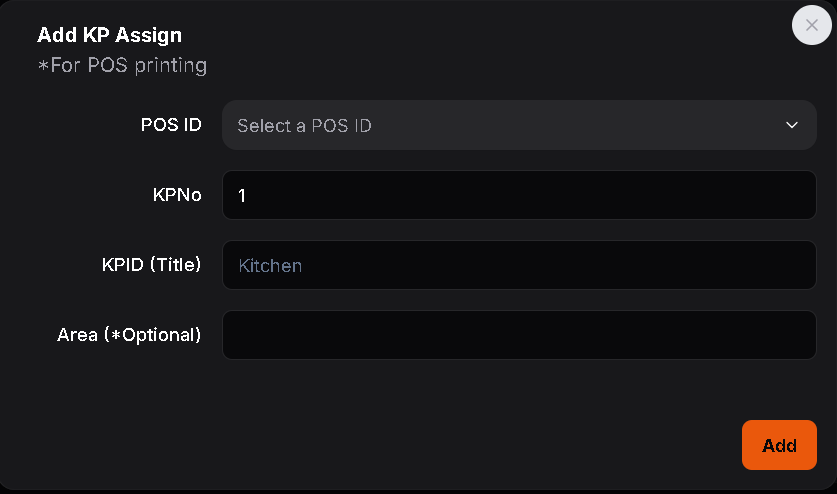Click right end of the KPNo field
The image size is (837, 494).
tap(795, 195)
